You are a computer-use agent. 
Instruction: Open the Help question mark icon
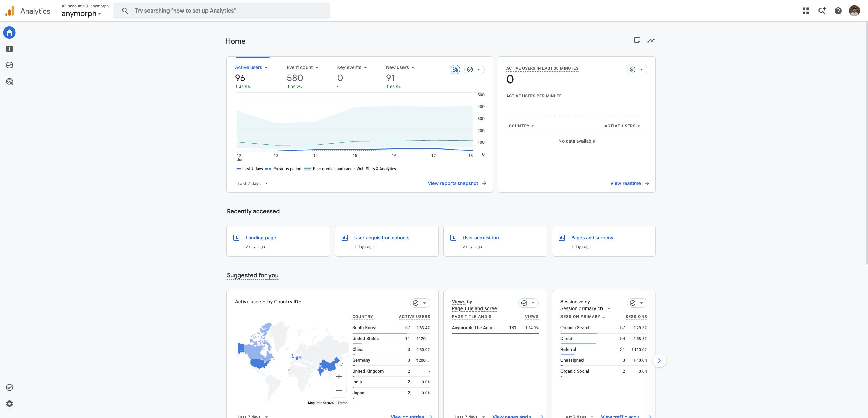point(838,11)
